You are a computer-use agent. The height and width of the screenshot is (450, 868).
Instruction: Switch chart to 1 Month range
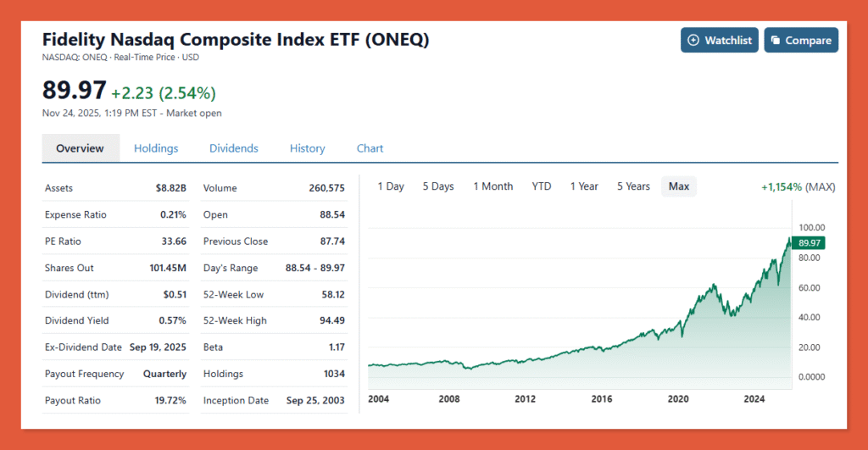[x=492, y=186]
